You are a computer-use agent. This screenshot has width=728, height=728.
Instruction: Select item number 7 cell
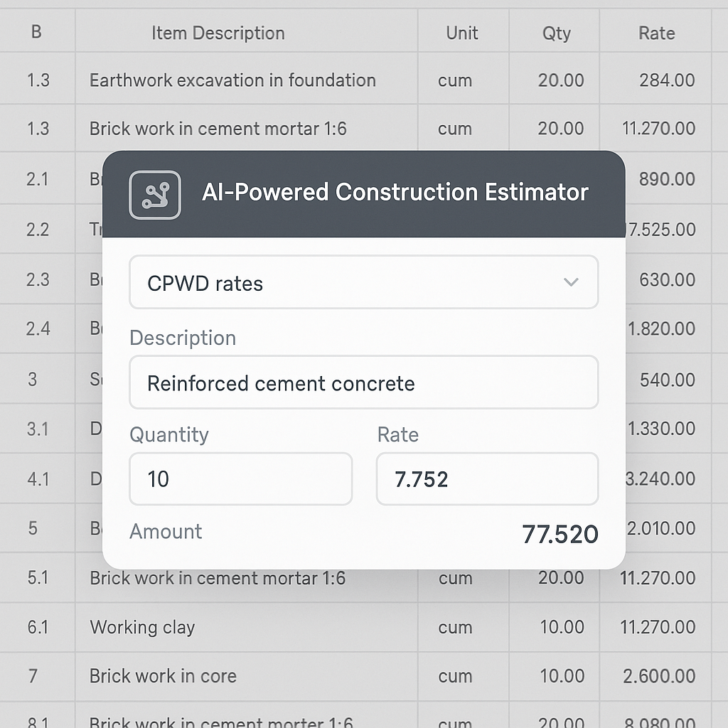tap(38, 676)
